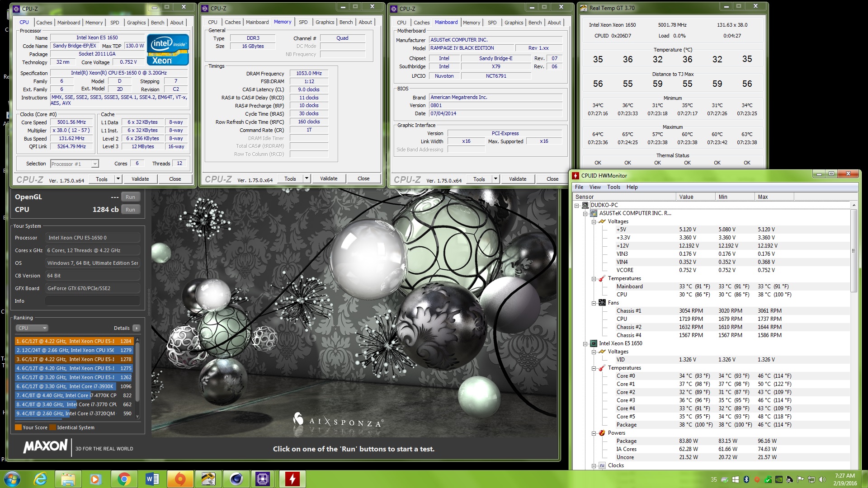
Task: Click the Sensor column header in HWMonitor
Action: click(x=624, y=197)
